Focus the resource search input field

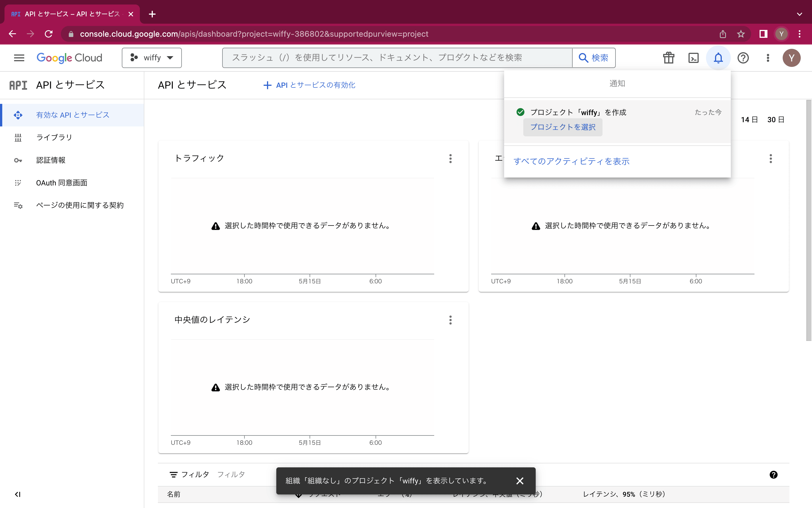[397, 58]
